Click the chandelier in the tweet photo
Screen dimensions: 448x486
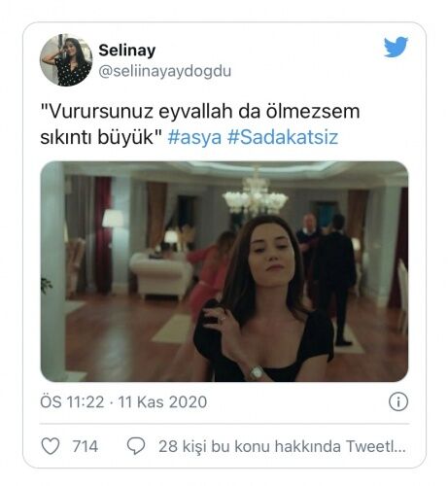point(256,195)
